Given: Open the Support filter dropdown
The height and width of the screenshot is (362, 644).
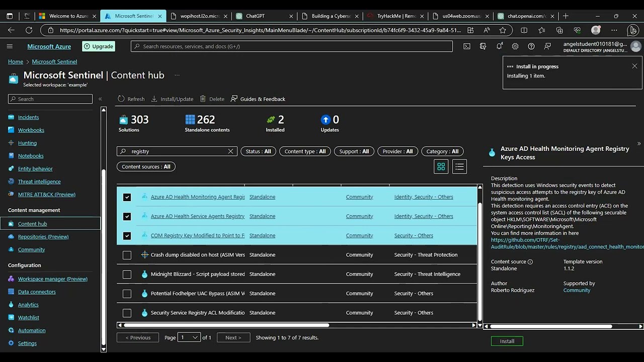Looking at the screenshot, I should (354, 151).
